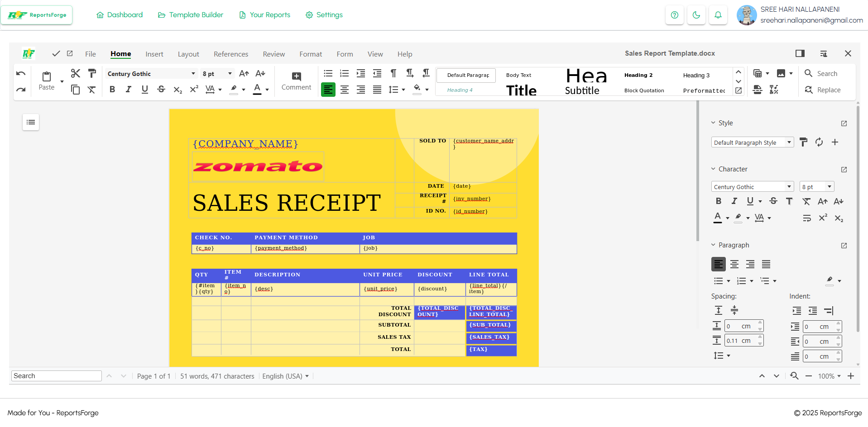Toggle dark mode moon button
The height and width of the screenshot is (427, 868).
(696, 15)
